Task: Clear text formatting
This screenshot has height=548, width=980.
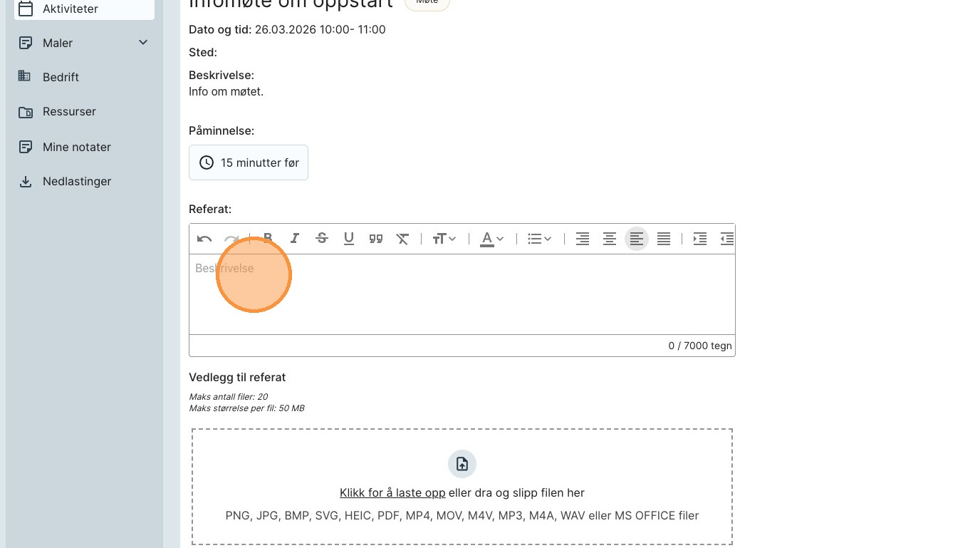Action: (402, 239)
